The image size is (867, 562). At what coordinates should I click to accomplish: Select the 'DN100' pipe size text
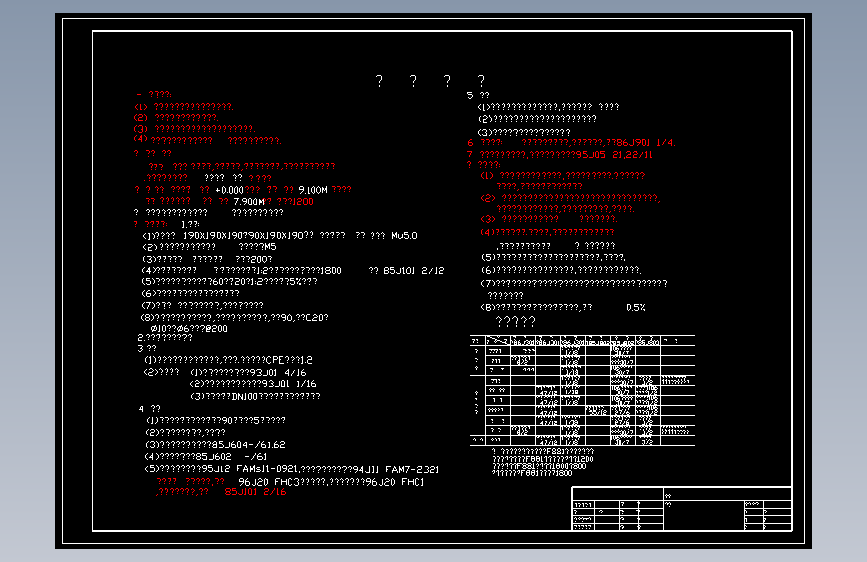pyautogui.click(x=244, y=396)
